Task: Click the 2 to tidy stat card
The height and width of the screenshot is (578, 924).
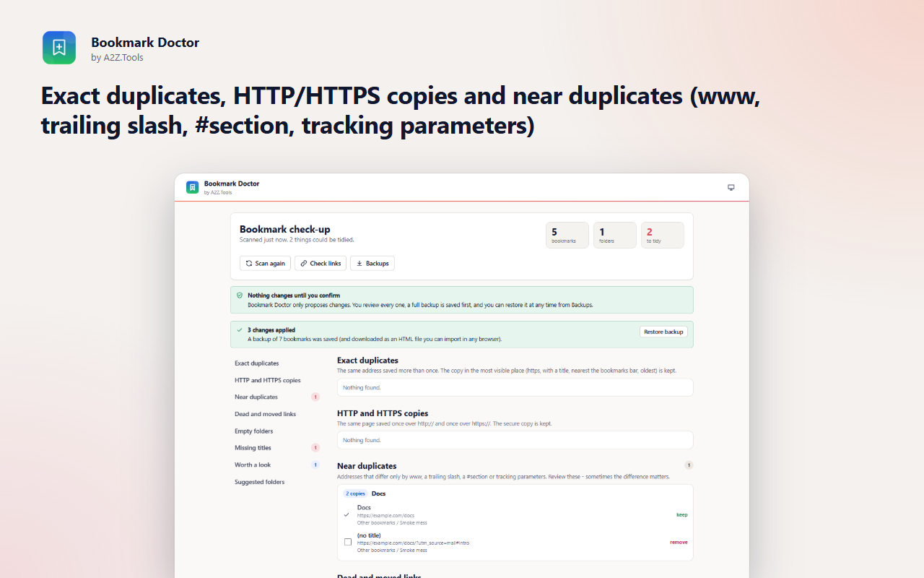Action: tap(663, 235)
